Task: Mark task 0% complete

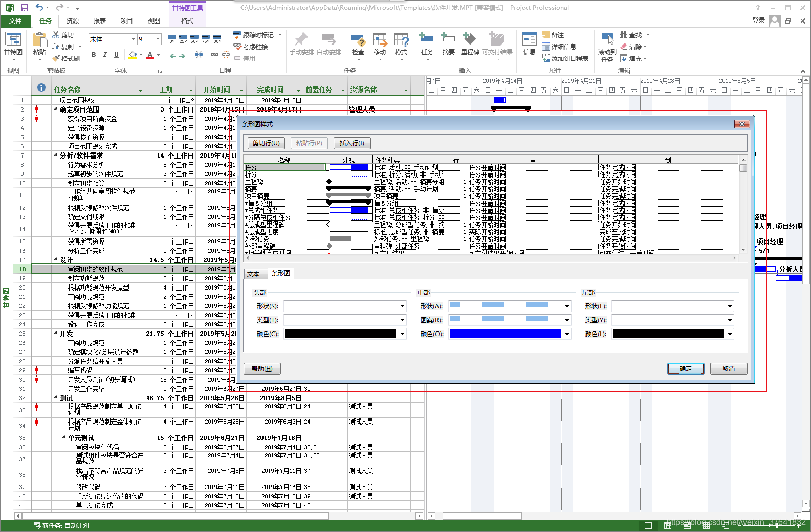Action: 172,39
